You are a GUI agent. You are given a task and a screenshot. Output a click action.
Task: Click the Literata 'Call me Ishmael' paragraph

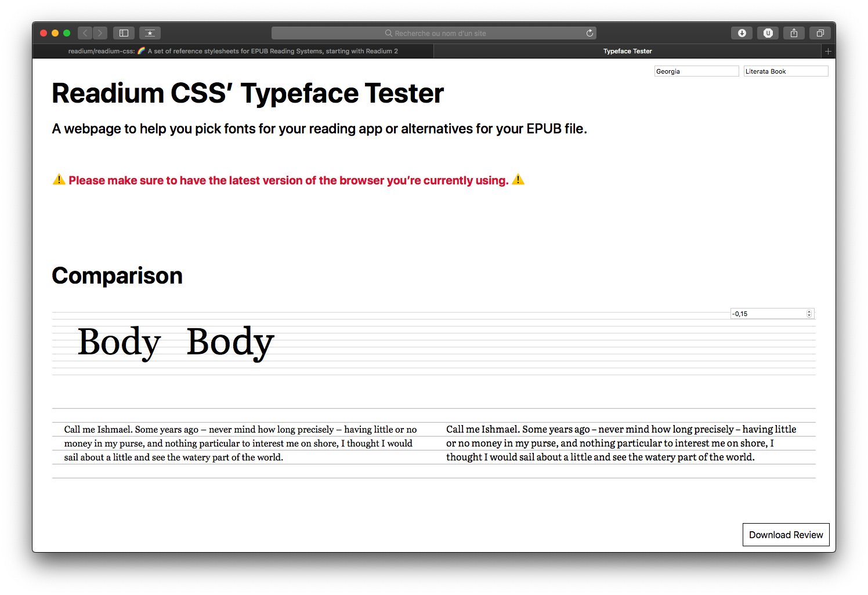621,443
